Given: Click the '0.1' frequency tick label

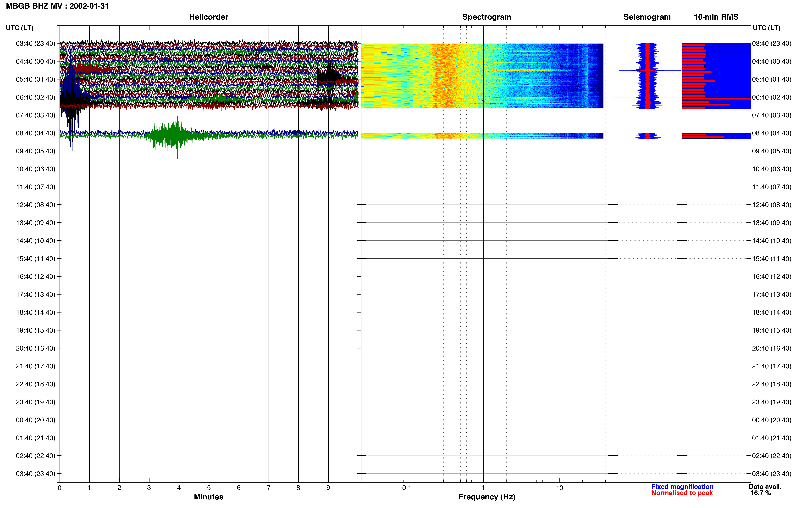Looking at the screenshot, I should click(x=407, y=488).
